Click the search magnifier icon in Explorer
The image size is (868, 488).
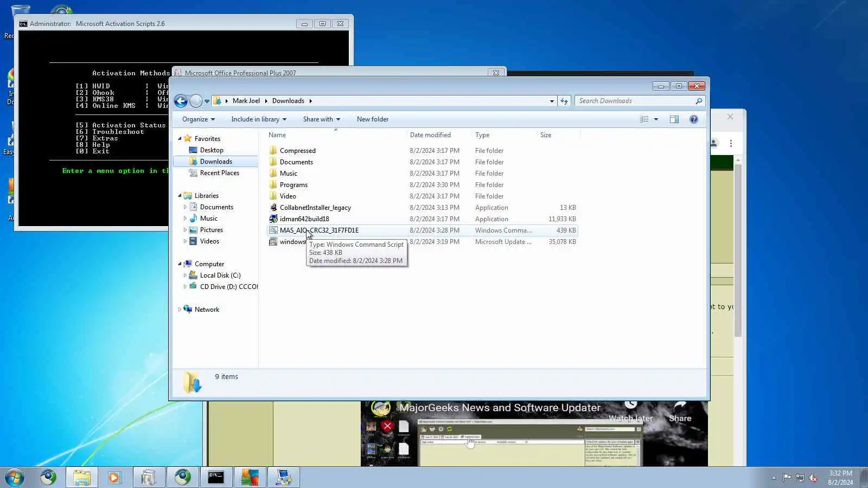[699, 101]
